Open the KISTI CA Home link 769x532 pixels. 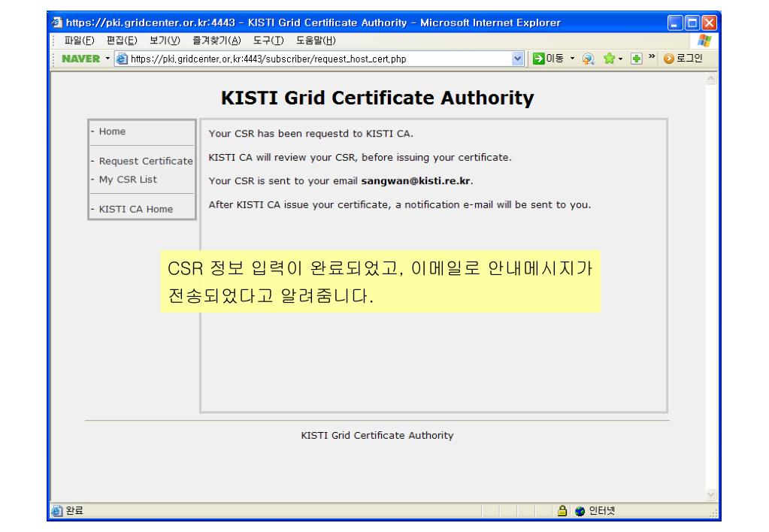[136, 210]
